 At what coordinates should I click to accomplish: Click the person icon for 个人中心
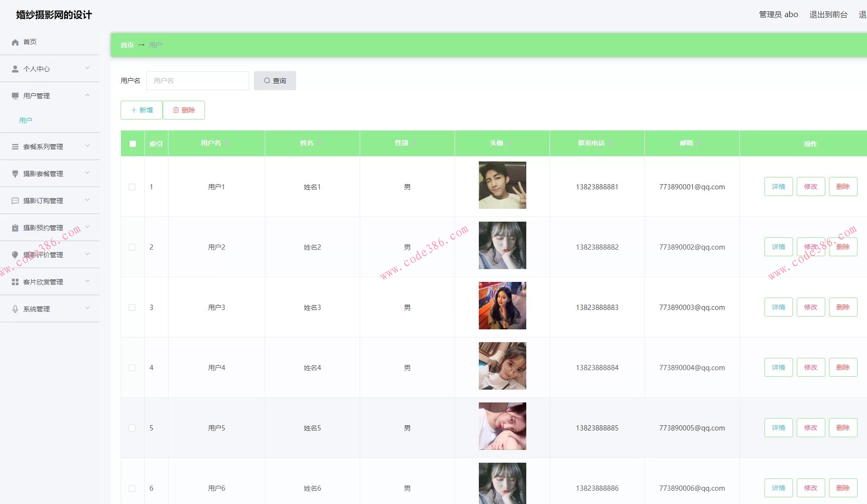pos(15,69)
